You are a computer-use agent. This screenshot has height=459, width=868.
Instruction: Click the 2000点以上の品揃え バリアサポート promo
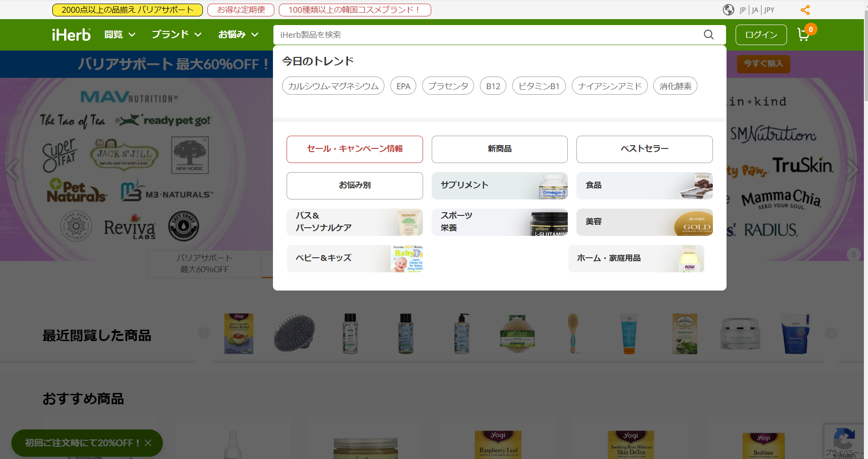point(127,10)
